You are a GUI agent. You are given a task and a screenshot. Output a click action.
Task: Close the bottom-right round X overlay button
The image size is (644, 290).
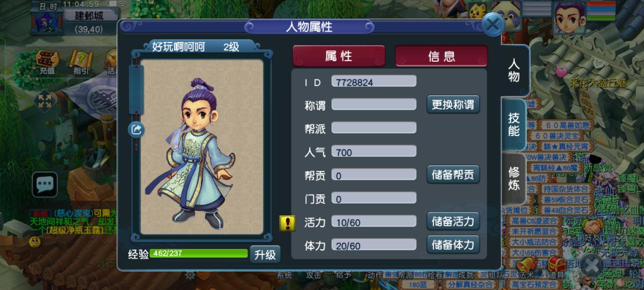coord(592,264)
